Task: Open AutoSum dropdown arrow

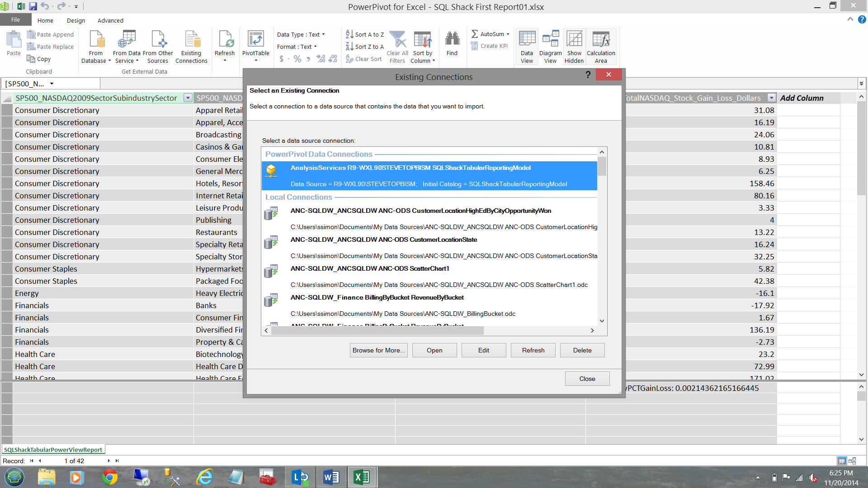Action: [508, 34]
